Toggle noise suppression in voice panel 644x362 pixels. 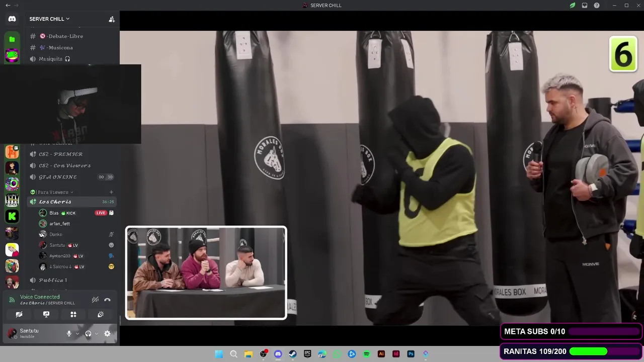coord(95,300)
